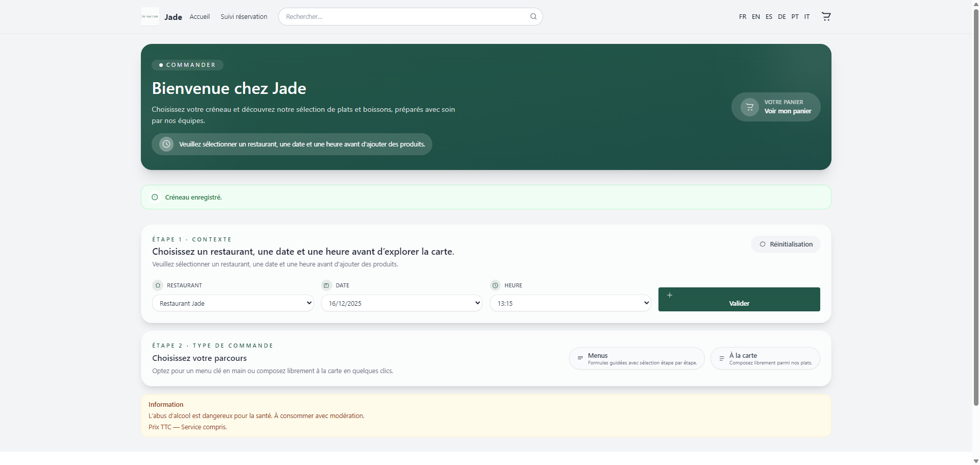Open the date 16/12/2025 dropdown
The image size is (980, 465).
coord(401,303)
